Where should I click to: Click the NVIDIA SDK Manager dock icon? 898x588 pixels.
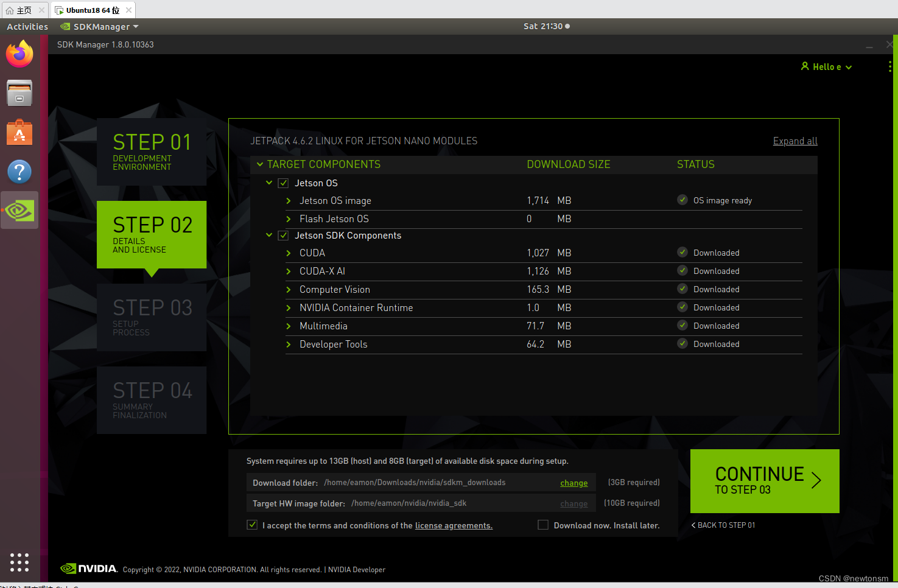[19, 211]
